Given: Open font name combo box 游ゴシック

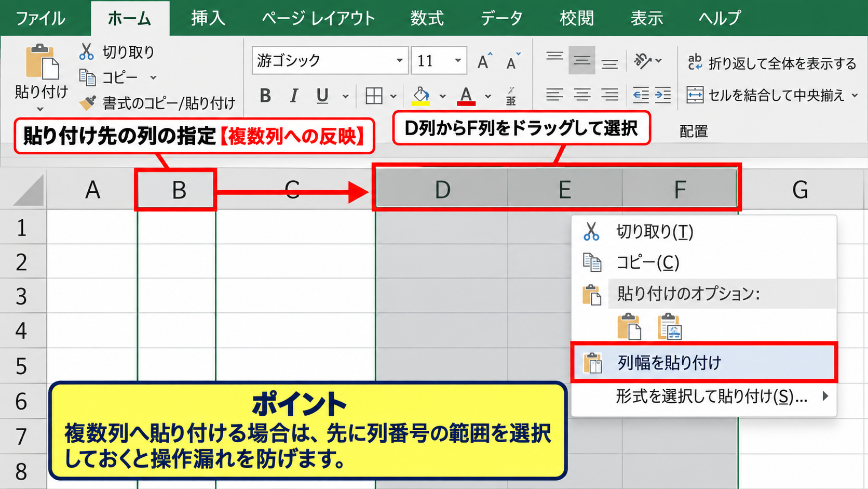Looking at the screenshot, I should click(330, 60).
